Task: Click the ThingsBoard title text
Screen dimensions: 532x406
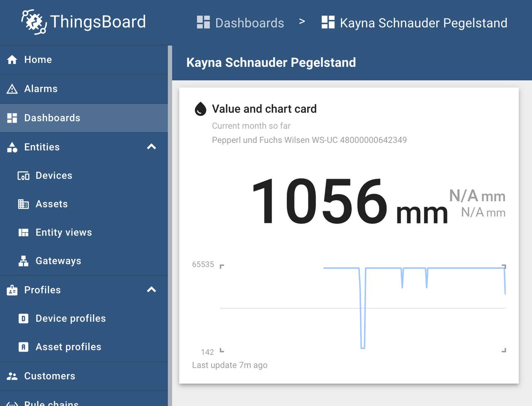Action: [x=98, y=22]
